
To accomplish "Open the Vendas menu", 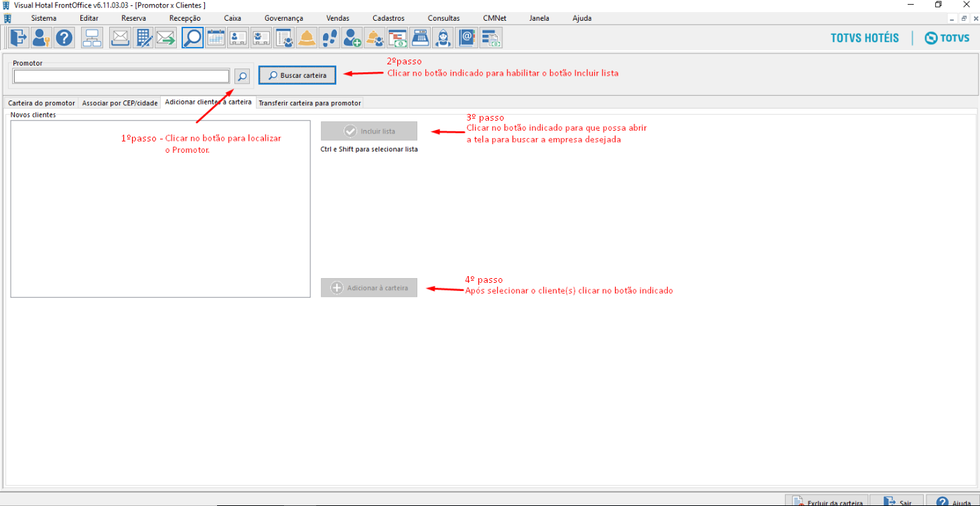I will point(338,18).
